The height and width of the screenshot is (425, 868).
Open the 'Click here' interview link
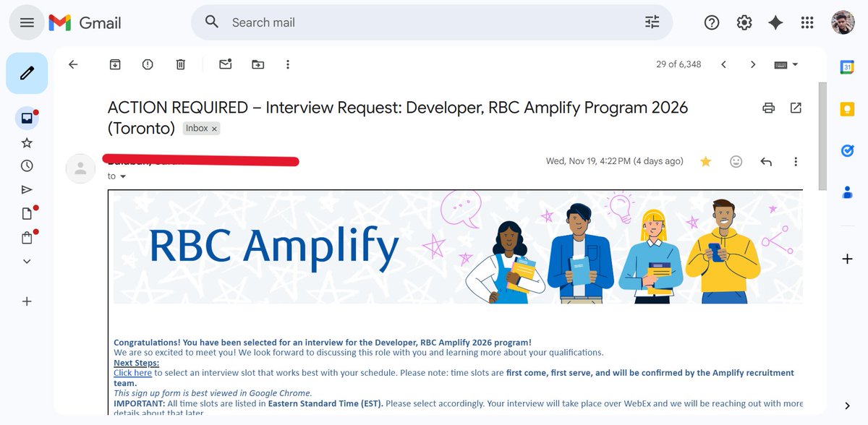(x=132, y=373)
